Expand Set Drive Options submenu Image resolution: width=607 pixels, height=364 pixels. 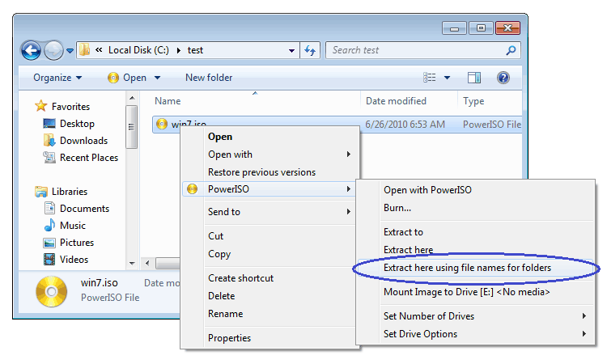click(475, 334)
